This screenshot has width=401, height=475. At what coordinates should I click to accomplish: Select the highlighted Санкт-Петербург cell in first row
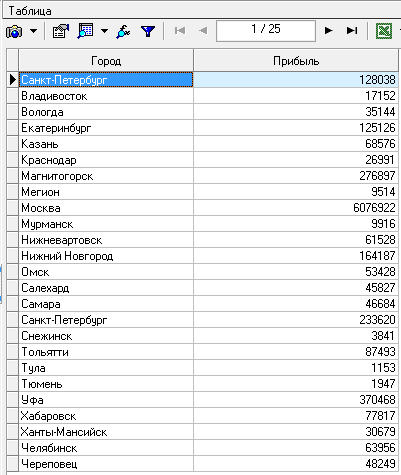click(106, 80)
